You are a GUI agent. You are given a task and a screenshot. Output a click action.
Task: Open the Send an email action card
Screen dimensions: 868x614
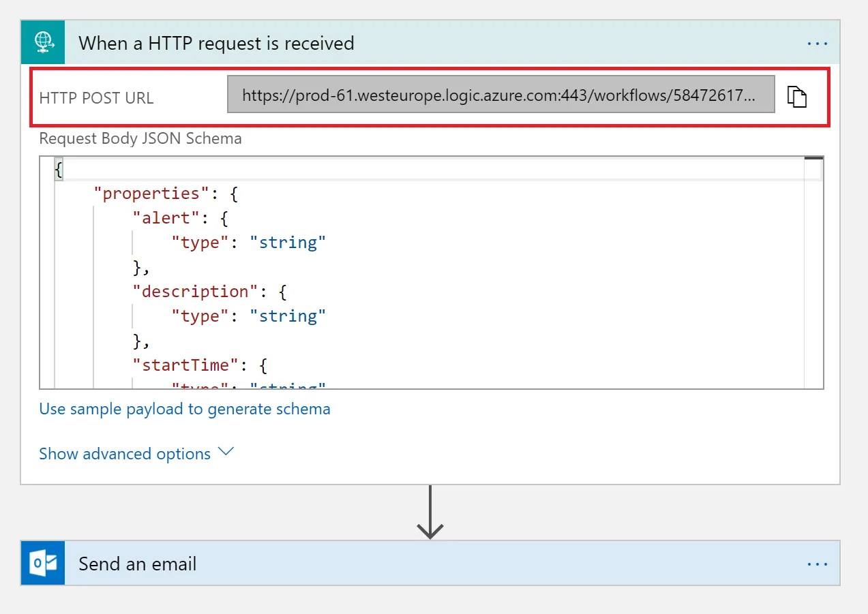430,563
